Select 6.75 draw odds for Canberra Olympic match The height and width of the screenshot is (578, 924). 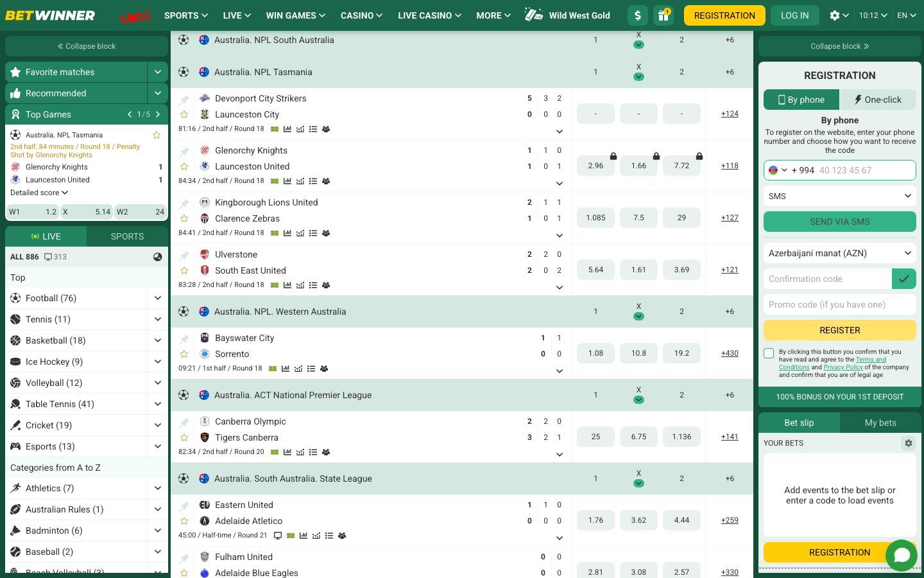(638, 437)
